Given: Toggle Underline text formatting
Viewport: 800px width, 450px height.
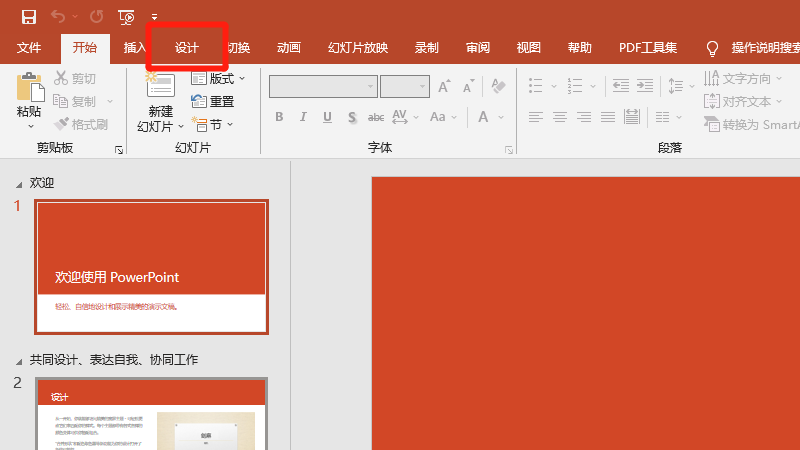Looking at the screenshot, I should pyautogui.click(x=327, y=118).
